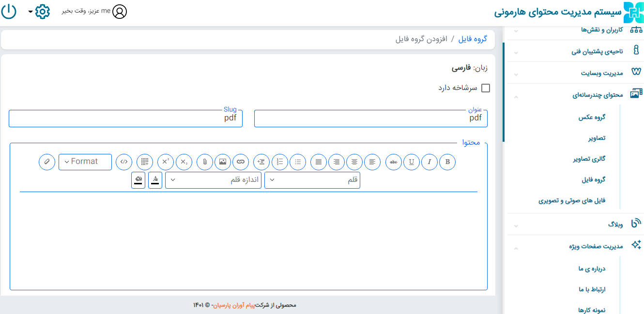Insert a table into editor
The height and width of the screenshot is (314, 644).
(145, 162)
